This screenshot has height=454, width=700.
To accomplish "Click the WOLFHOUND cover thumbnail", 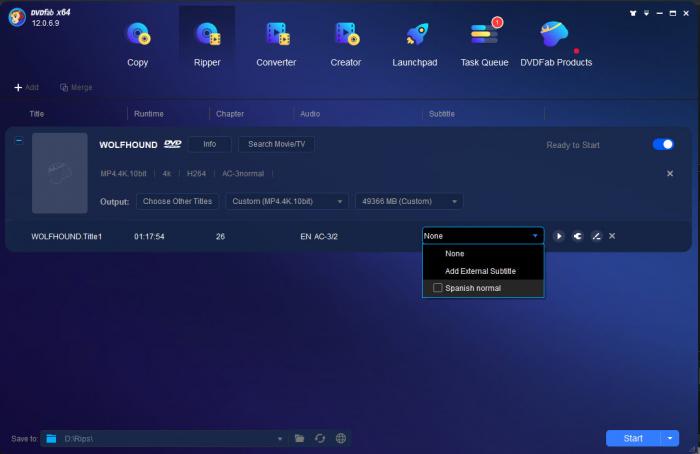I will 60,173.
